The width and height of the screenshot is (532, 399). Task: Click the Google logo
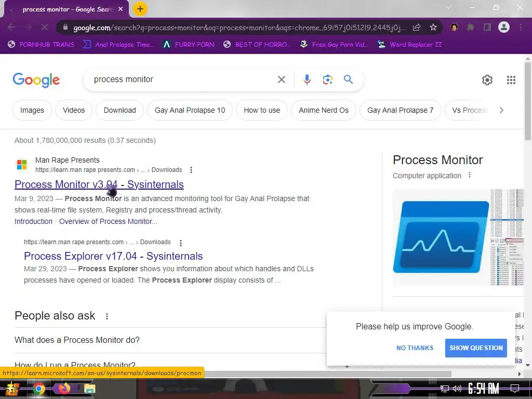point(36,80)
